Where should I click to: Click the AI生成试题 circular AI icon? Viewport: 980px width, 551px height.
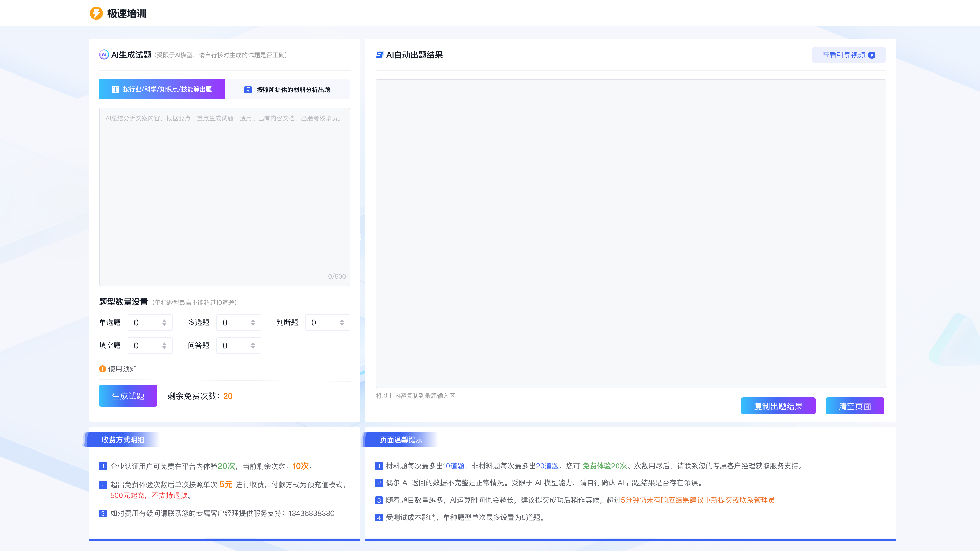tap(104, 55)
